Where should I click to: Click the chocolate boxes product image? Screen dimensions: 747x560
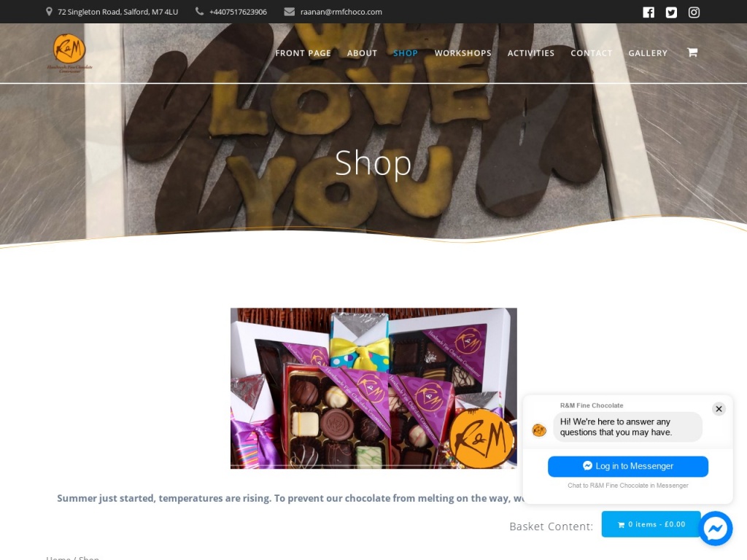tap(373, 388)
